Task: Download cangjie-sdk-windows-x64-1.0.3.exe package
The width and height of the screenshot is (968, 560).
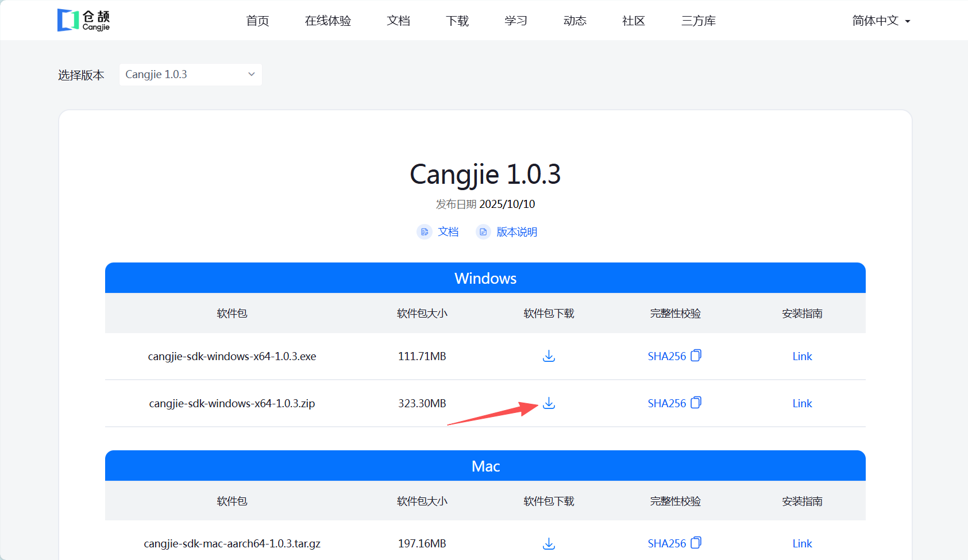Action: 549,356
